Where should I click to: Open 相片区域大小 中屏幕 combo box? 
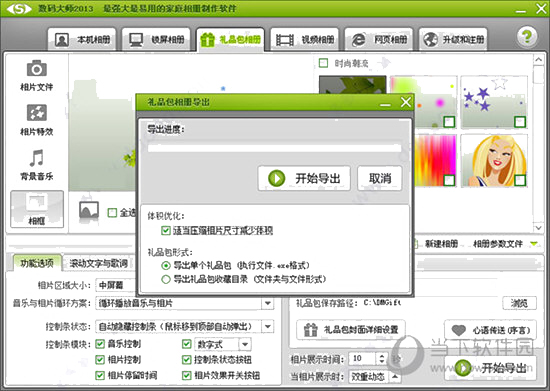click(116, 285)
